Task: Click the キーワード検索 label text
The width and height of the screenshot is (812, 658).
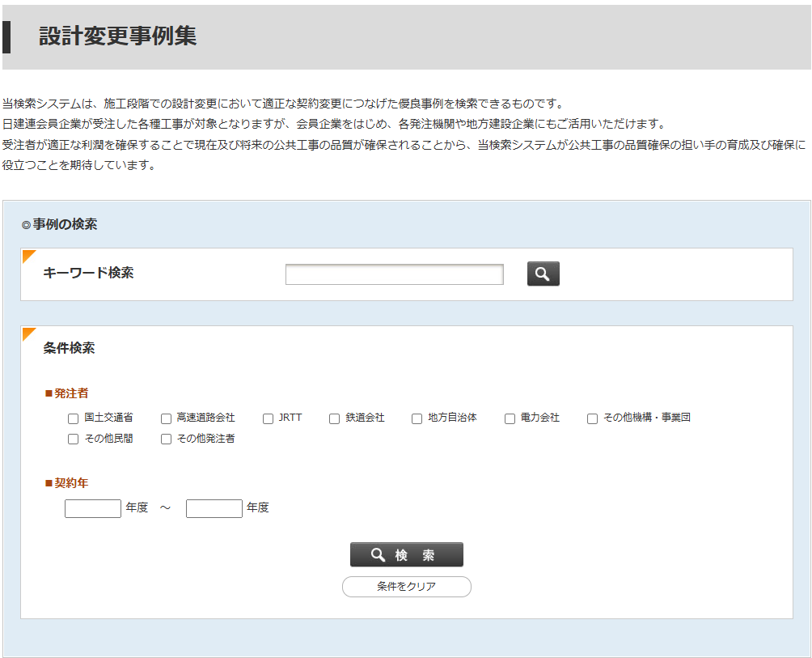Action: [88, 273]
